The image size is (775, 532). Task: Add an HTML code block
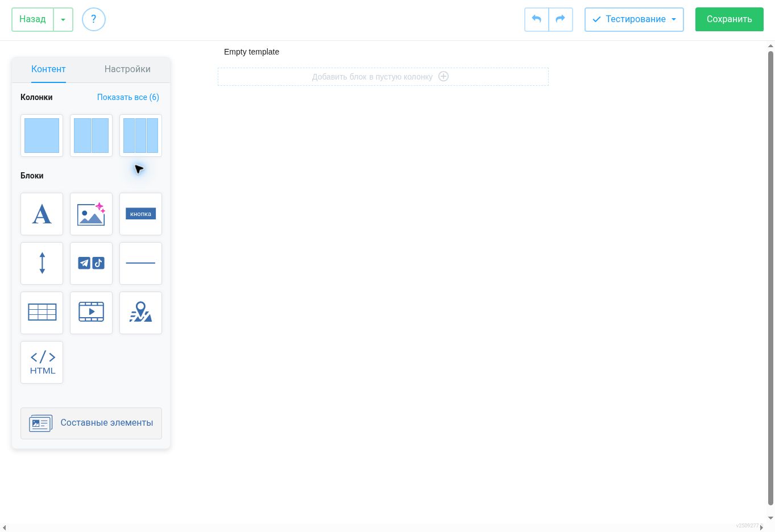(42, 362)
